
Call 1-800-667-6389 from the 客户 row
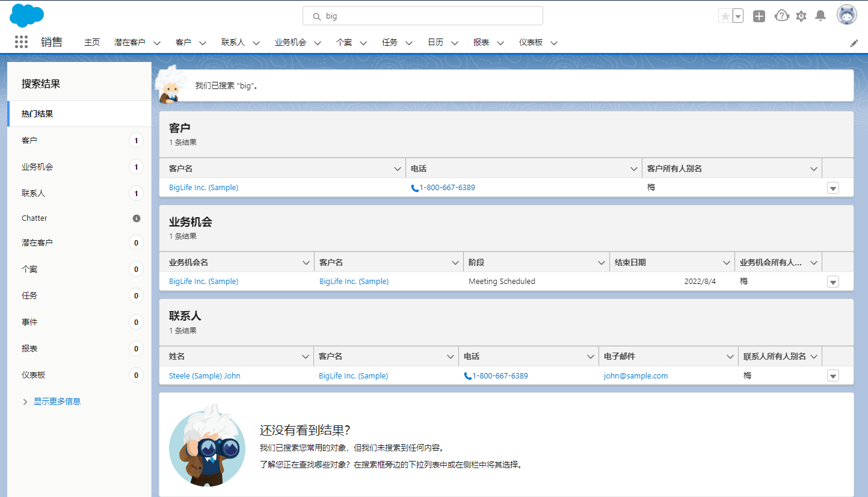coord(447,188)
